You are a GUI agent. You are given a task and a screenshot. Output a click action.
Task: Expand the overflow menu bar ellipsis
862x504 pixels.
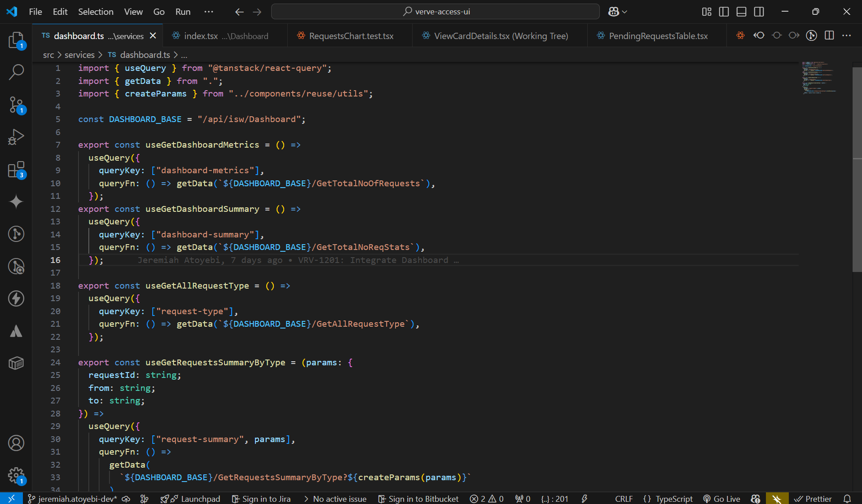pos(209,12)
